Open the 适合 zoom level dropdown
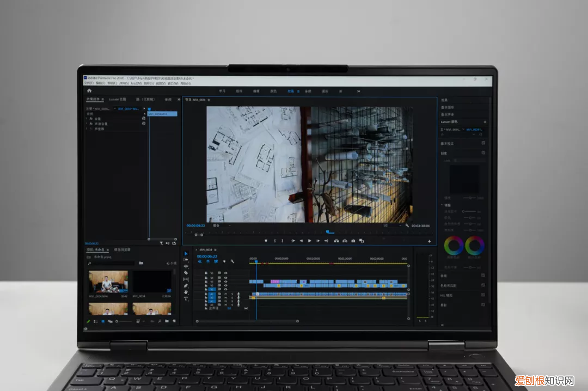The height and width of the screenshot is (391, 588). tap(220, 225)
